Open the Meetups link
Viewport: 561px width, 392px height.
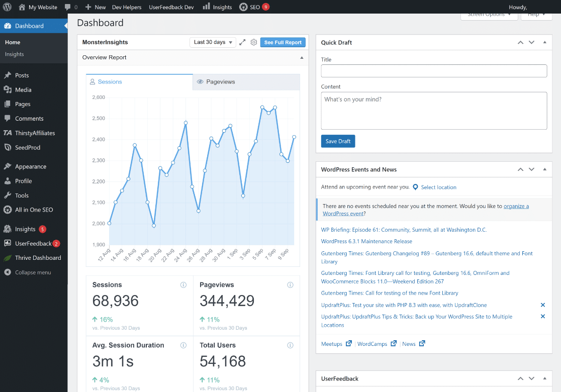[x=332, y=344]
